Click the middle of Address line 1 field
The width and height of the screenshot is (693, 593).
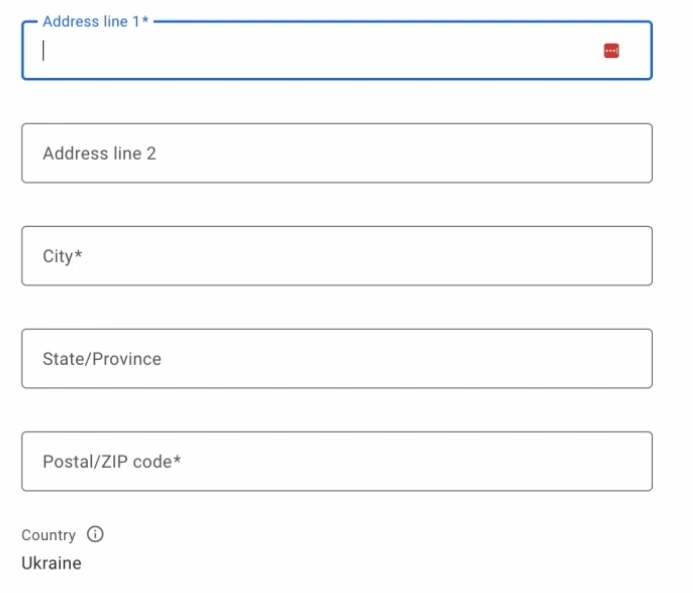[x=336, y=51]
